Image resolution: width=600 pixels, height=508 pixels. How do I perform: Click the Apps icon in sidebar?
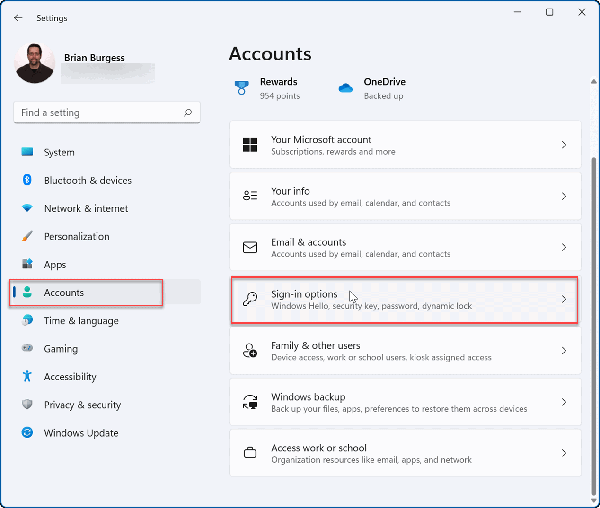(27, 264)
